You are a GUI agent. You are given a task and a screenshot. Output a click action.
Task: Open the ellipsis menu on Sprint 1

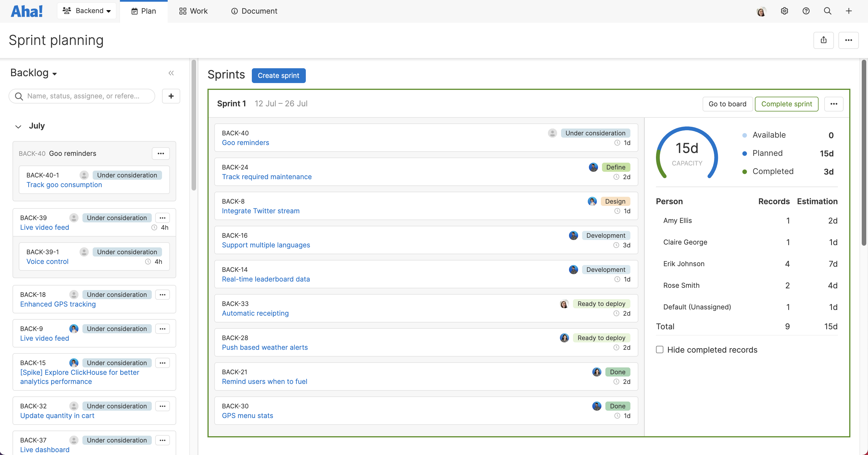point(834,104)
